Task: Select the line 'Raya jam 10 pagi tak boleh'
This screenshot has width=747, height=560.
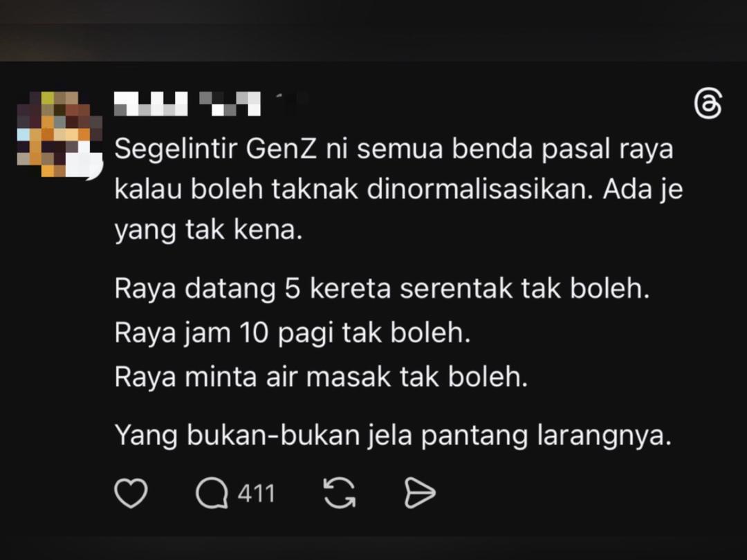Action: [x=293, y=333]
